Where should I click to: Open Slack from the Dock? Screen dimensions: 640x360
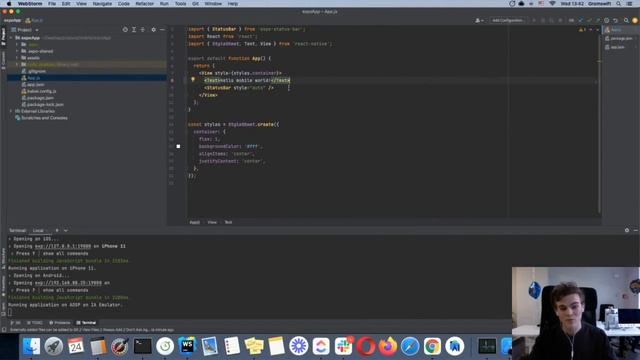coord(343,347)
